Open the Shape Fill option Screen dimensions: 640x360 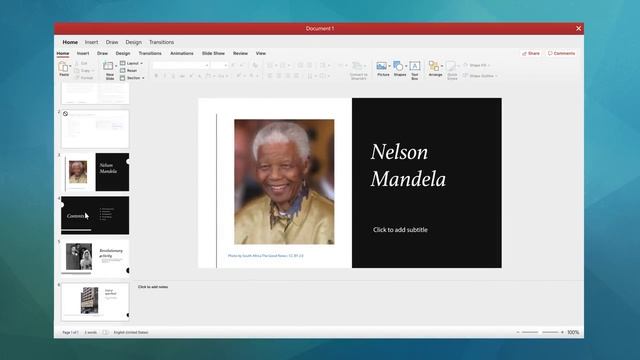[x=477, y=65]
